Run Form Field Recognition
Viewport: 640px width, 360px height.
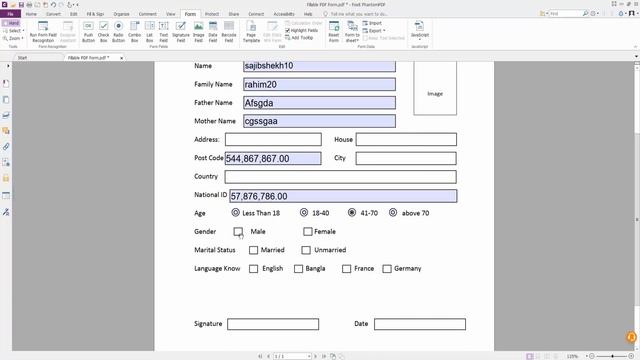[x=43, y=31]
